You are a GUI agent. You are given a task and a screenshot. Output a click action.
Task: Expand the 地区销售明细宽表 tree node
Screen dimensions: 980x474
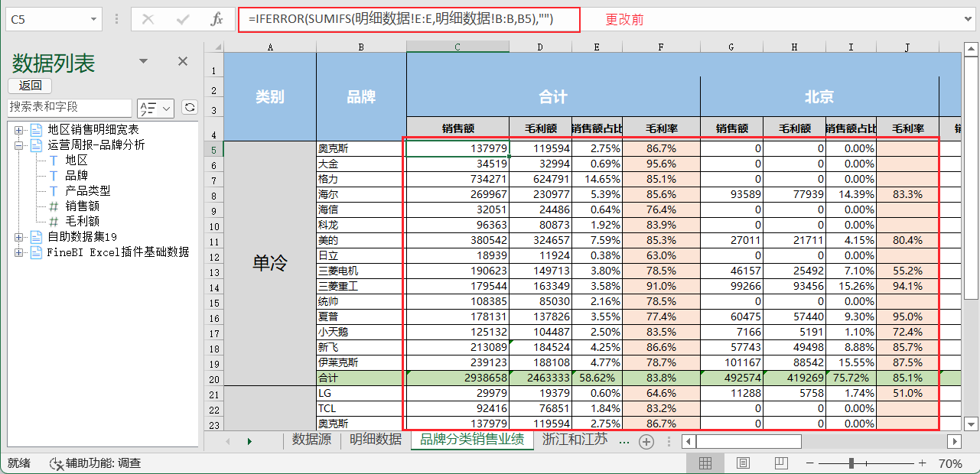(18, 129)
